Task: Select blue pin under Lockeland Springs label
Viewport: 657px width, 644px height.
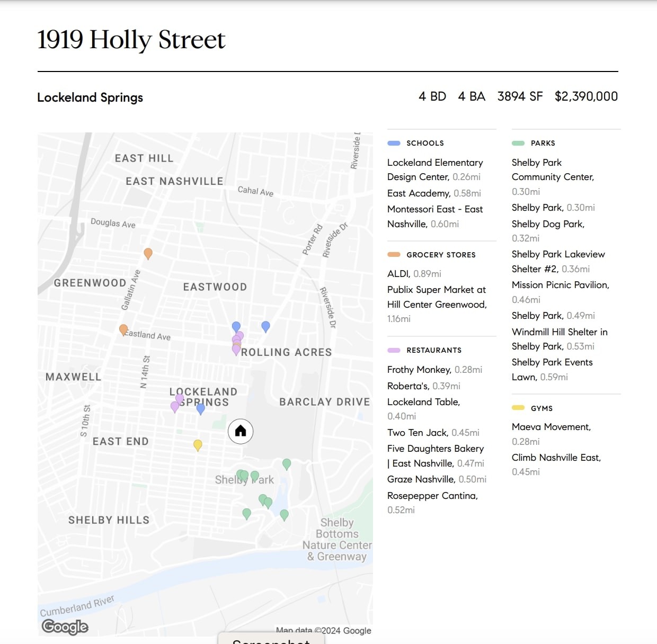Action: point(201,408)
